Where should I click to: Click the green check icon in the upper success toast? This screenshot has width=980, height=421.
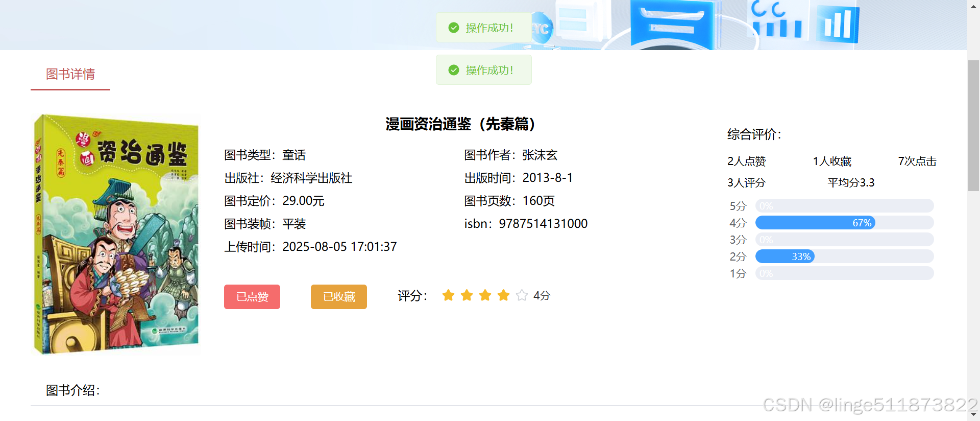click(x=454, y=28)
